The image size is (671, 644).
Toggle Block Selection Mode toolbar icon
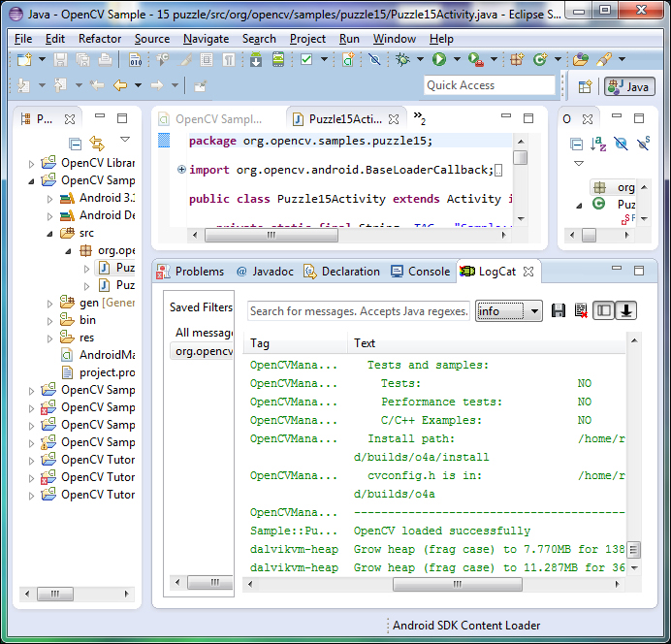pos(207,59)
